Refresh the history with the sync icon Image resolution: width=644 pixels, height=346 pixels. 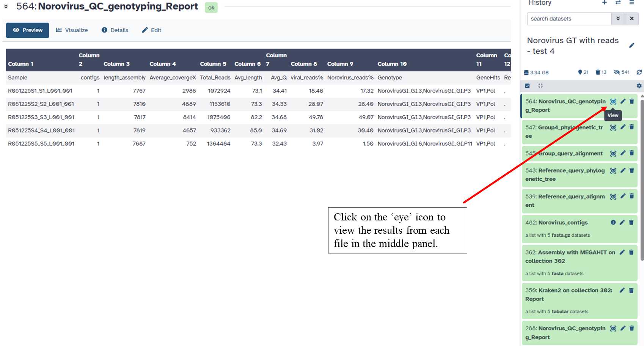pyautogui.click(x=639, y=72)
